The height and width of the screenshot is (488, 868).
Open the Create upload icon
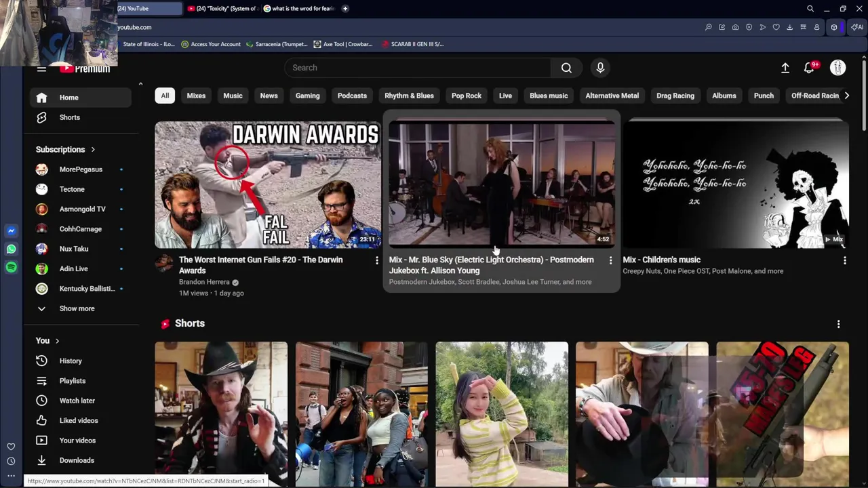pyautogui.click(x=785, y=68)
